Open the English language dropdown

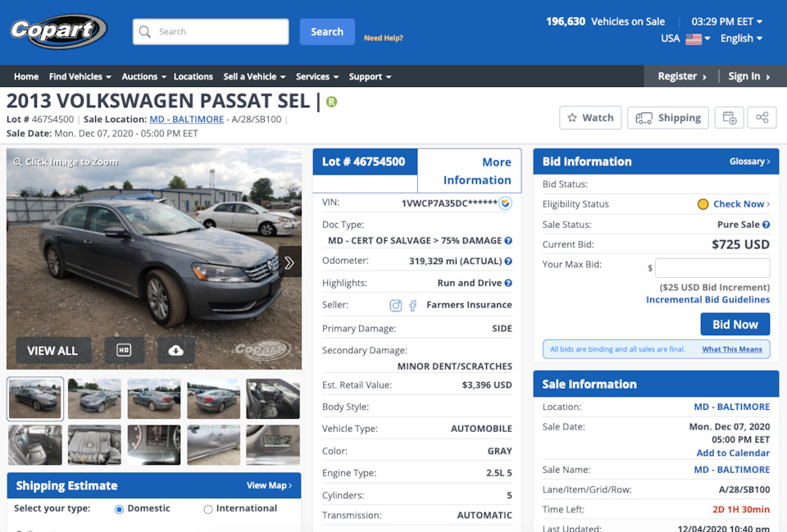(x=741, y=39)
